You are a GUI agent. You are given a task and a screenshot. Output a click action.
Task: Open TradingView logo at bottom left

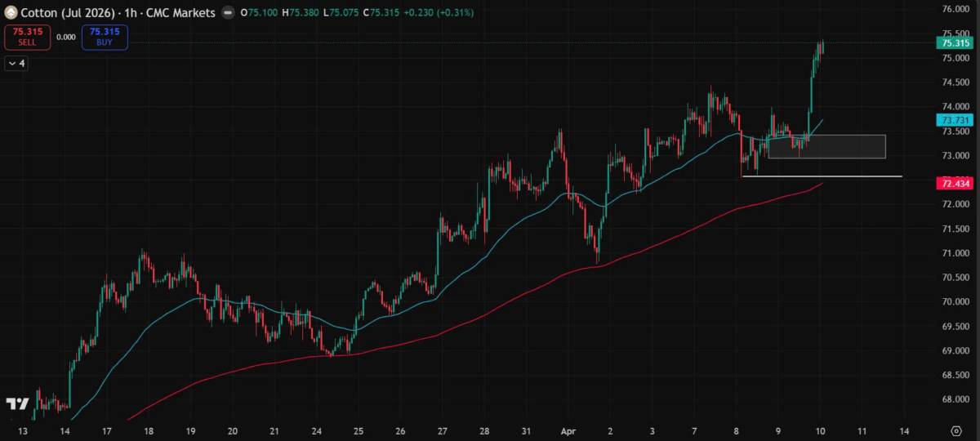(x=16, y=403)
